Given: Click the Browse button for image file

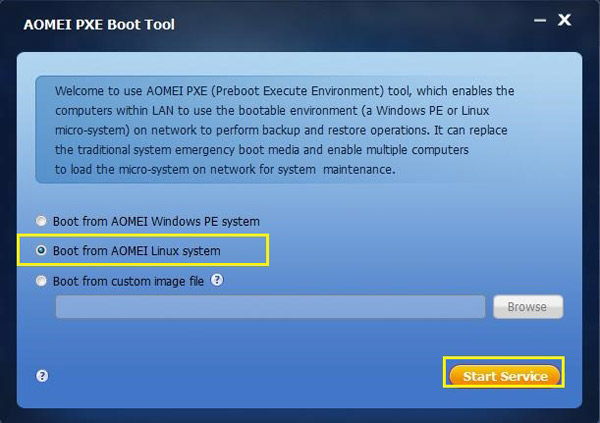Looking at the screenshot, I should click(528, 307).
